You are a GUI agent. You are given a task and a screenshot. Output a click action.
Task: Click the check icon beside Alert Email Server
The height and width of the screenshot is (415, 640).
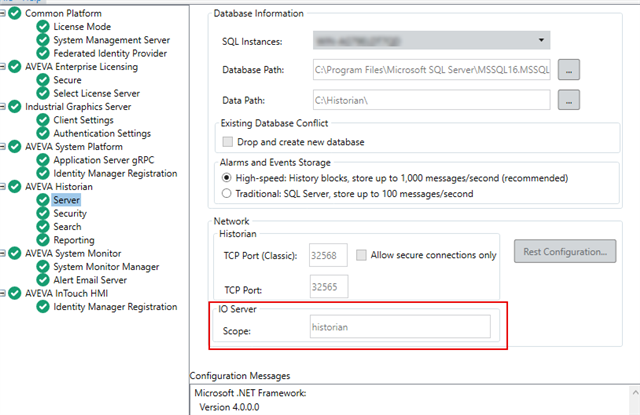[x=43, y=280]
